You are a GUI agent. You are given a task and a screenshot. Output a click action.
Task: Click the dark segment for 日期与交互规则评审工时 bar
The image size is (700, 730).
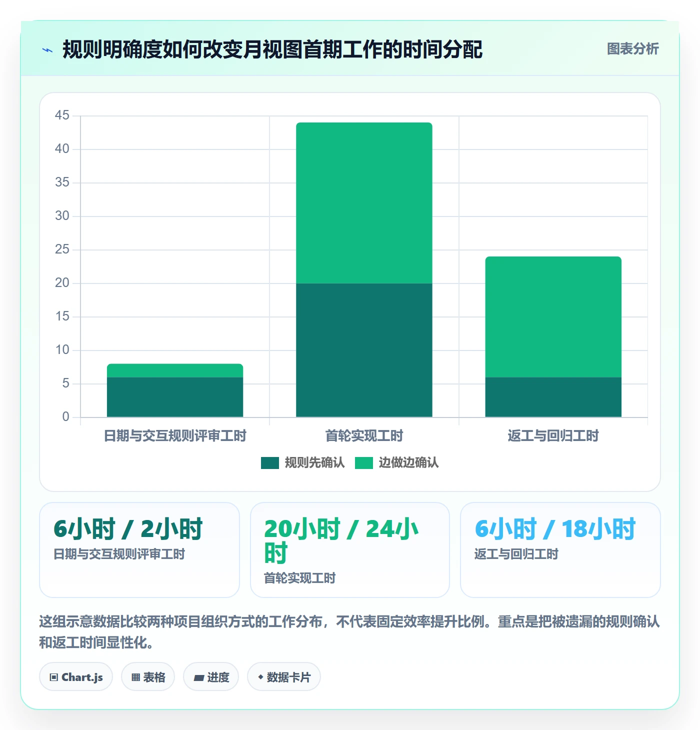click(x=175, y=397)
